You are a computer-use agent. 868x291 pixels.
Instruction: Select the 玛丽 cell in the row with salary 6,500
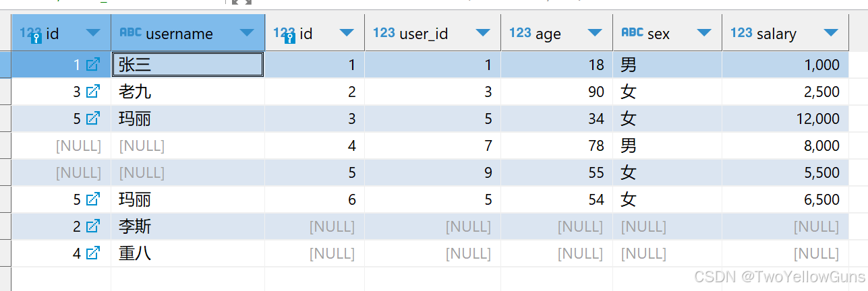point(187,199)
